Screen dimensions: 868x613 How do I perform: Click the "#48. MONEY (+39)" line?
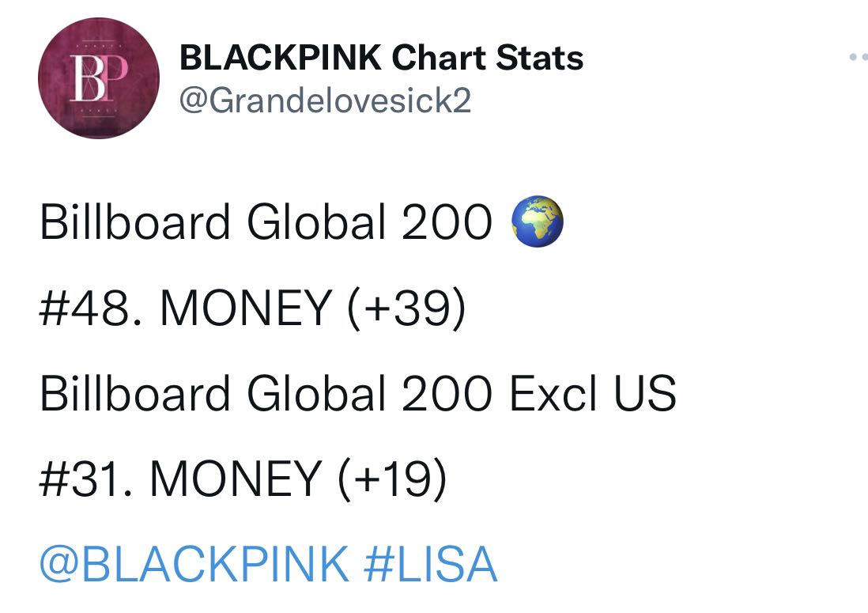(x=253, y=308)
